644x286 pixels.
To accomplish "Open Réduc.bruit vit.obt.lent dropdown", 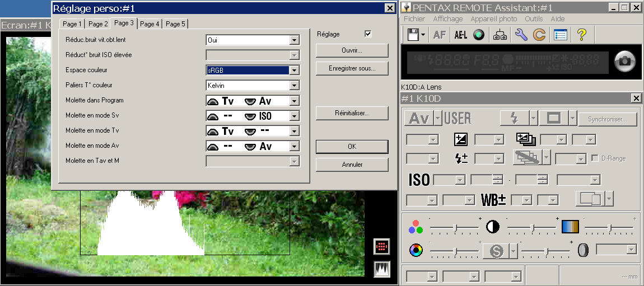I will [293, 40].
